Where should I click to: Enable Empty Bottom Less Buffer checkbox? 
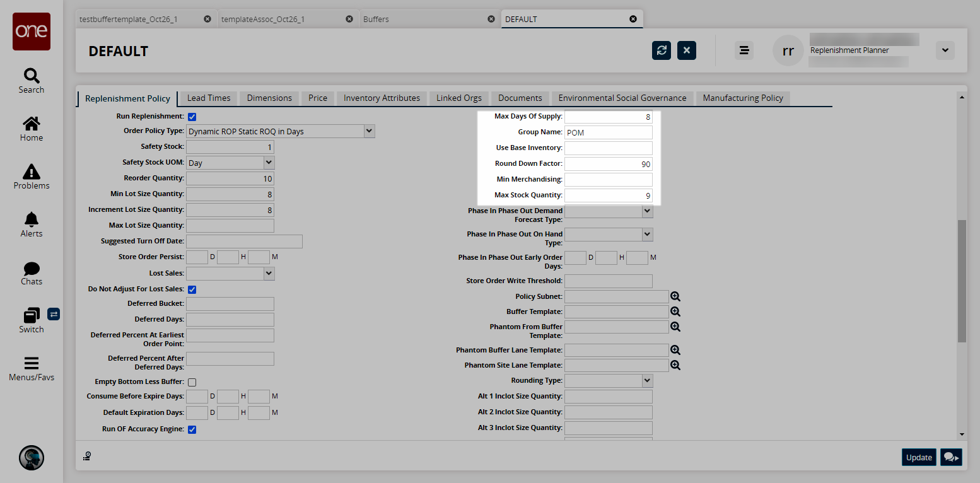(192, 382)
